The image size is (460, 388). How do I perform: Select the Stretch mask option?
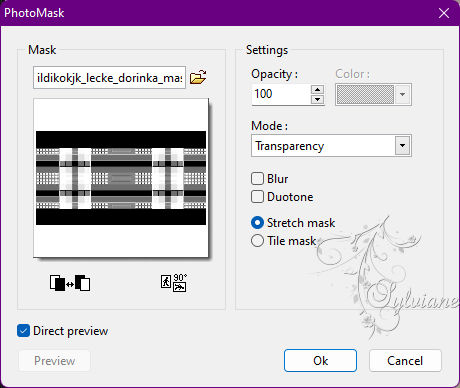(x=257, y=222)
